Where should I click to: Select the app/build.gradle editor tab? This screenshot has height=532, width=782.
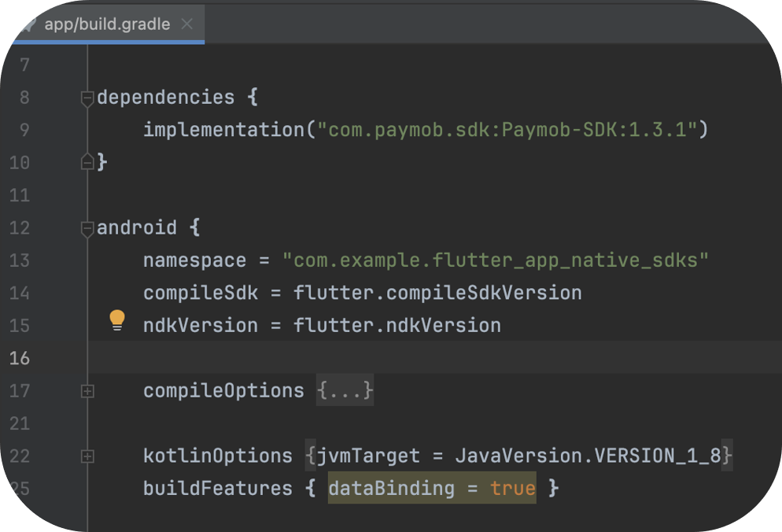[107, 24]
